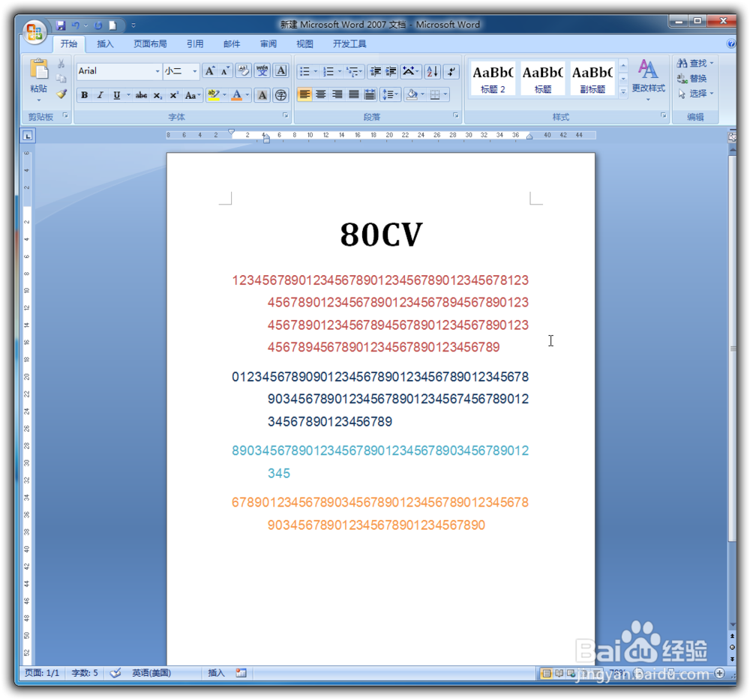750x700 pixels.
Task: Click the Office button logo
Action: pos(34,31)
